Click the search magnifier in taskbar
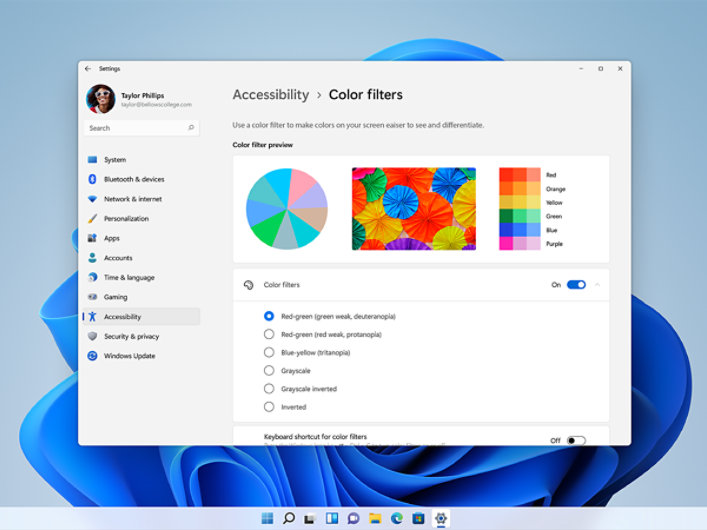This screenshot has width=707, height=530. [x=289, y=518]
